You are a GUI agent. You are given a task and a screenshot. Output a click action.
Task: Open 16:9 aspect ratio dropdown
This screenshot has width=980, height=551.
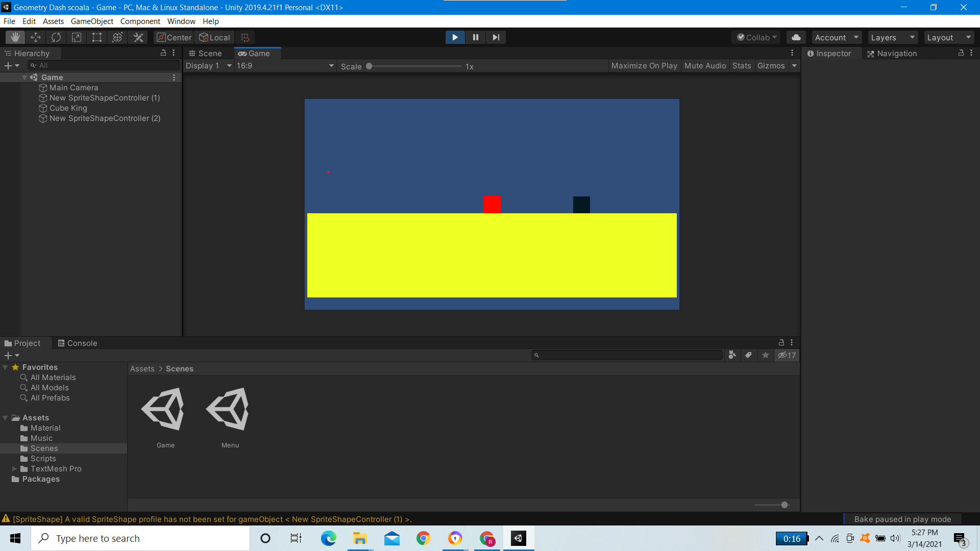(285, 66)
